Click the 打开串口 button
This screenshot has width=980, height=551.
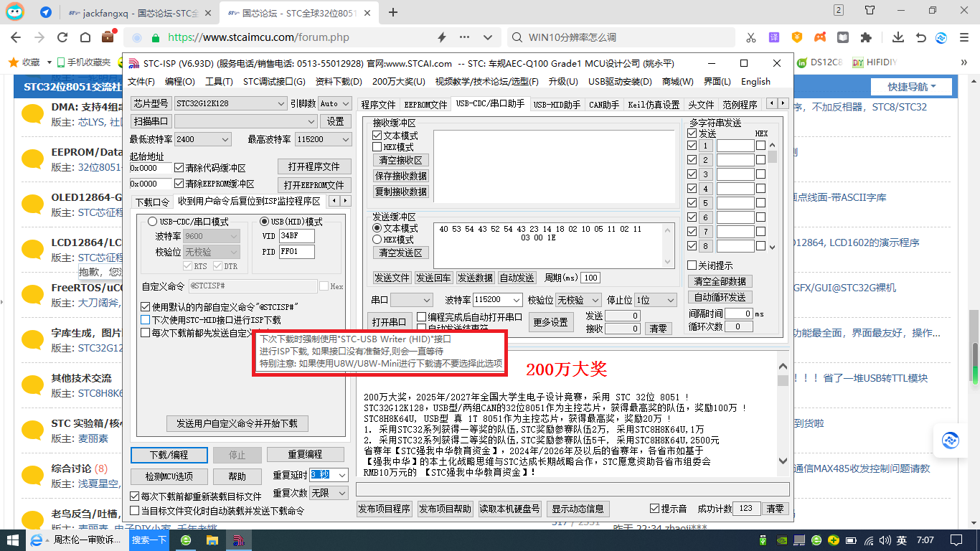[x=388, y=322]
